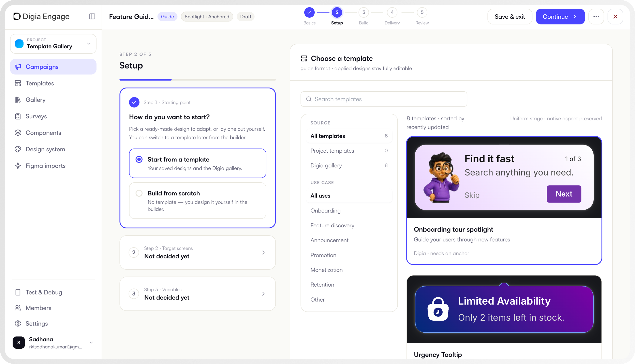Click the Gallery library icon
Image resolution: width=635 pixels, height=364 pixels.
click(18, 100)
